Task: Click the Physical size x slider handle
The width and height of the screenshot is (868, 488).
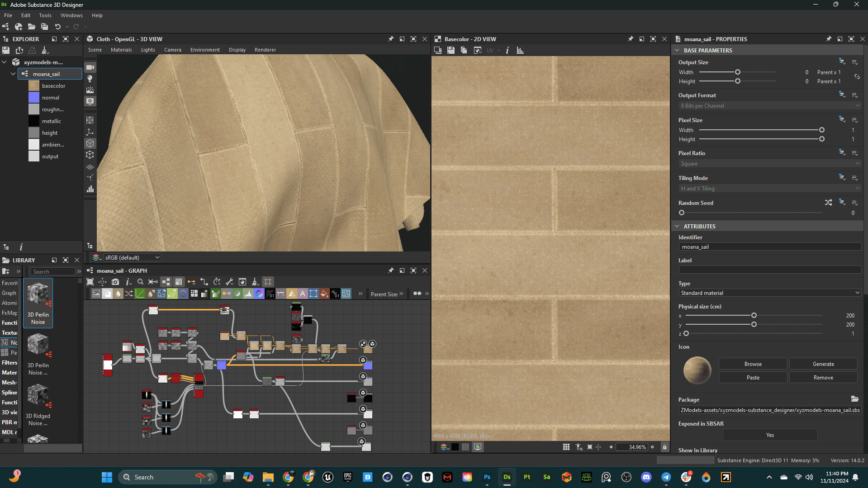Action: click(754, 316)
